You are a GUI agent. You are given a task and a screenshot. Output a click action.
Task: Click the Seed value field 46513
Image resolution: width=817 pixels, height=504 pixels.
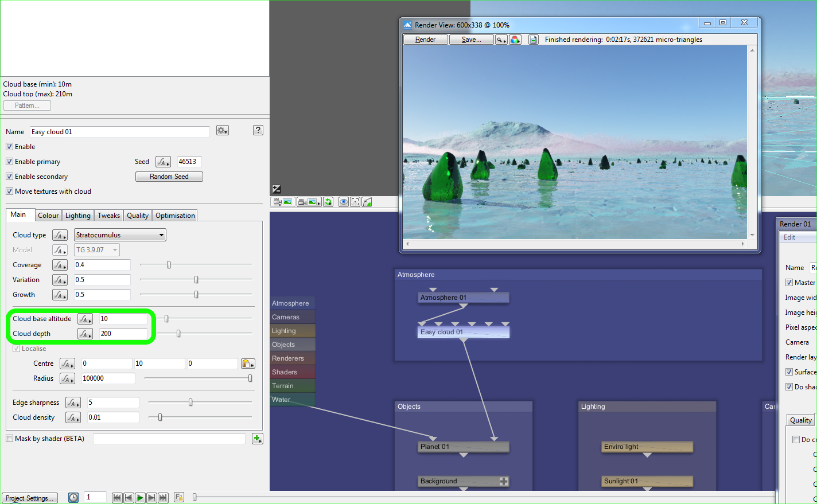[189, 162]
